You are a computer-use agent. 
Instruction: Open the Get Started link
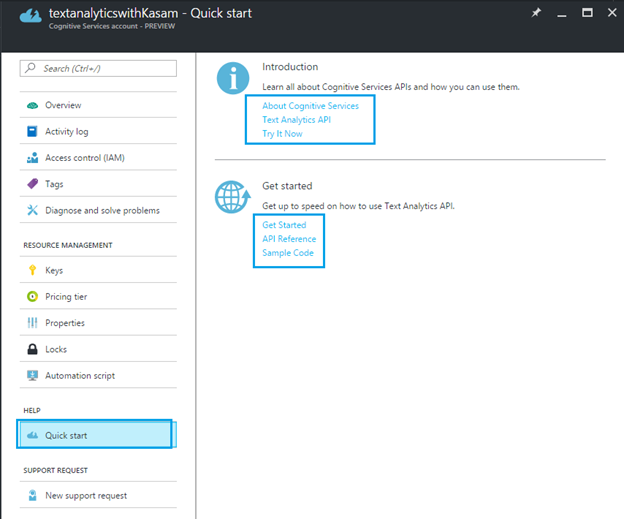click(284, 225)
